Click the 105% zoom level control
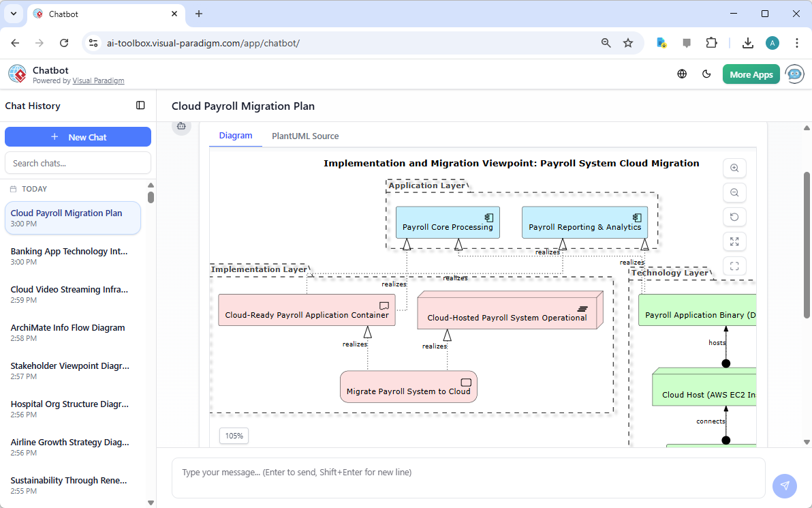The image size is (812, 508). [x=234, y=435]
